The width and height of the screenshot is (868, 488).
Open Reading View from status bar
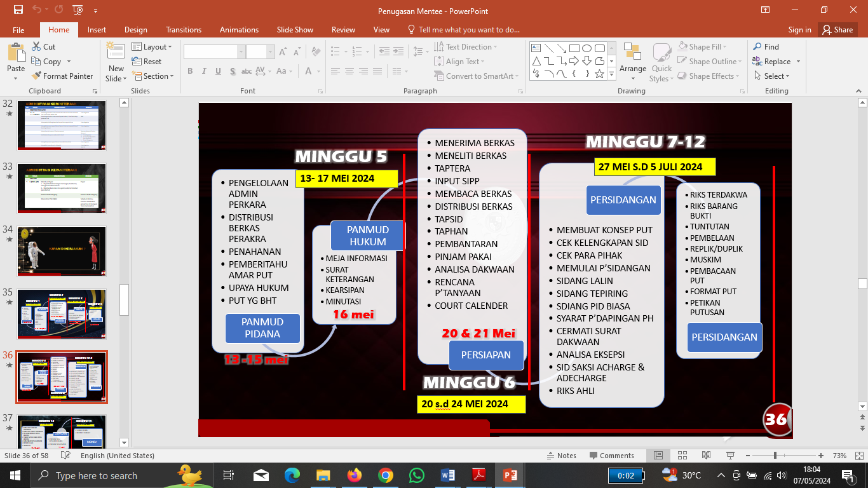click(706, 456)
